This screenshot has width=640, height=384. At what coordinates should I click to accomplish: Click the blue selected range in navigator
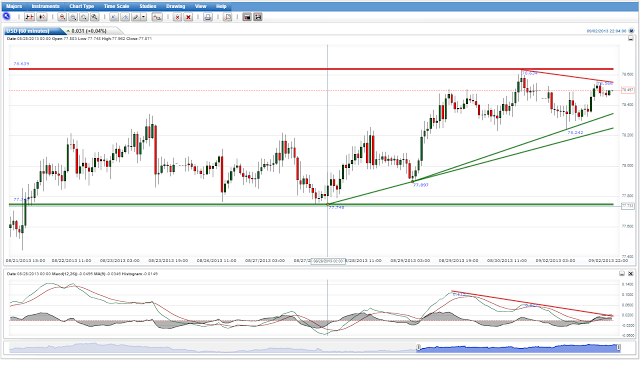(x=518, y=348)
